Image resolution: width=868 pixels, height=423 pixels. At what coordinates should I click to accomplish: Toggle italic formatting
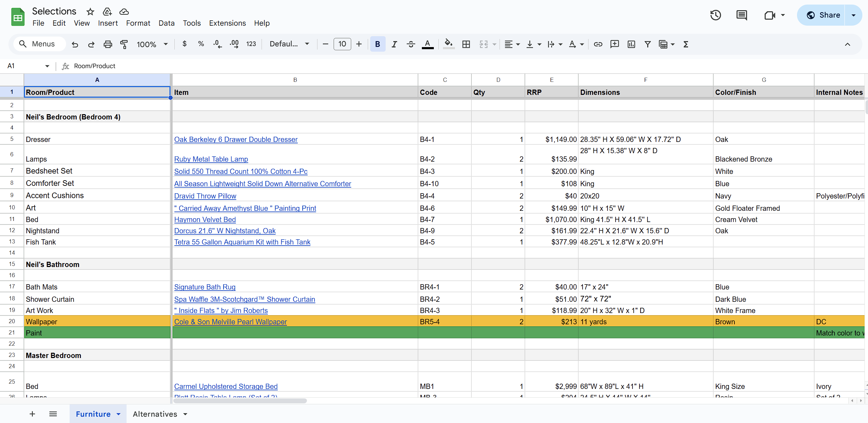[394, 44]
